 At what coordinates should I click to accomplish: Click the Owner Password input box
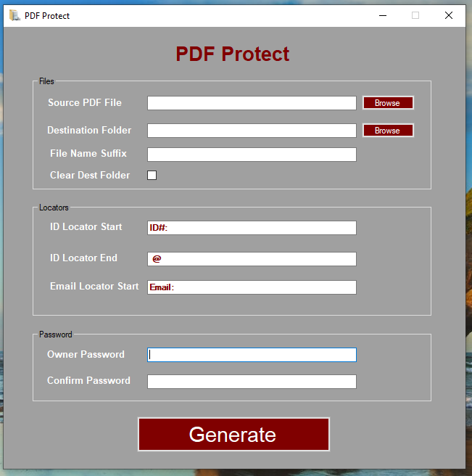coord(252,355)
